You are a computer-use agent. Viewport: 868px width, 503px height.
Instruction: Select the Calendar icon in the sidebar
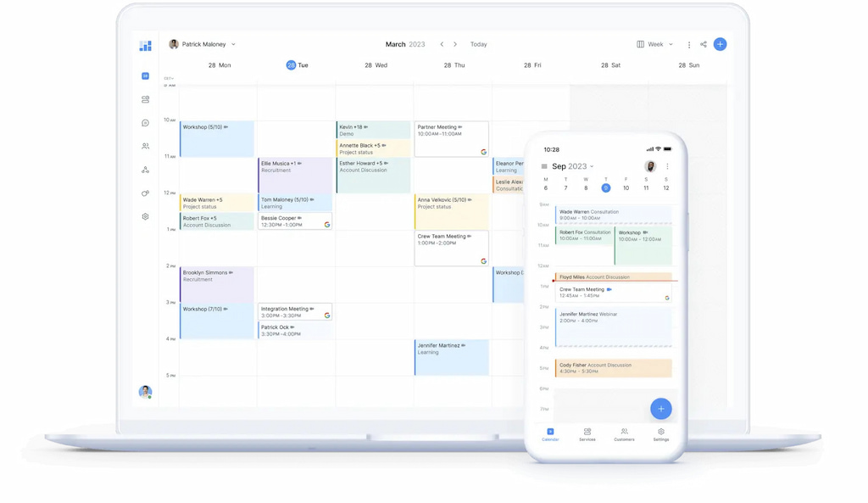[145, 75]
